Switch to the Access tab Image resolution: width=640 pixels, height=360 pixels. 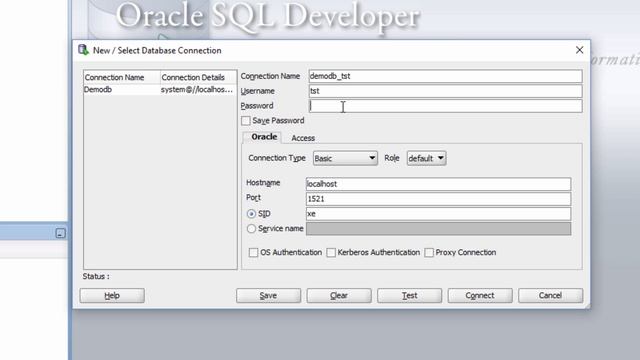pos(303,138)
